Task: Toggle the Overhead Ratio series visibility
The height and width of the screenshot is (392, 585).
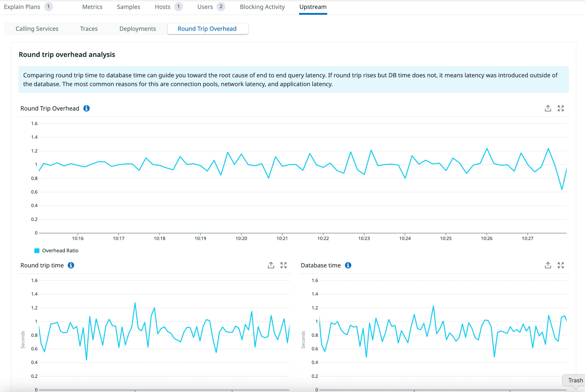Action: [60, 250]
